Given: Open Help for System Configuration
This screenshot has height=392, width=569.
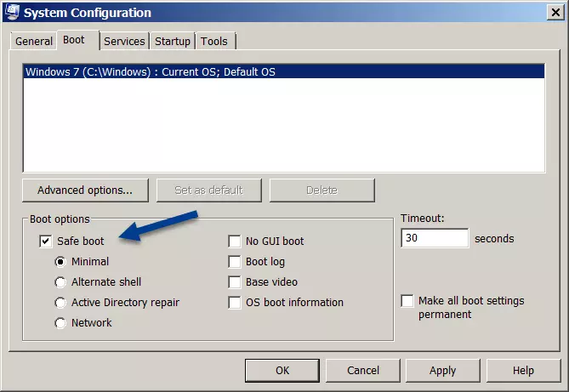Looking at the screenshot, I should pyautogui.click(x=523, y=371).
